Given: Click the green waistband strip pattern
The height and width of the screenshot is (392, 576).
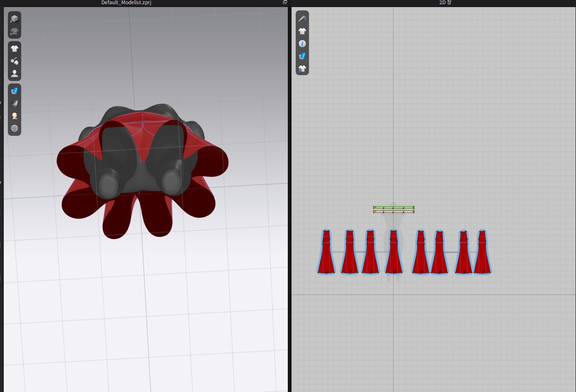Looking at the screenshot, I should pos(394,207).
